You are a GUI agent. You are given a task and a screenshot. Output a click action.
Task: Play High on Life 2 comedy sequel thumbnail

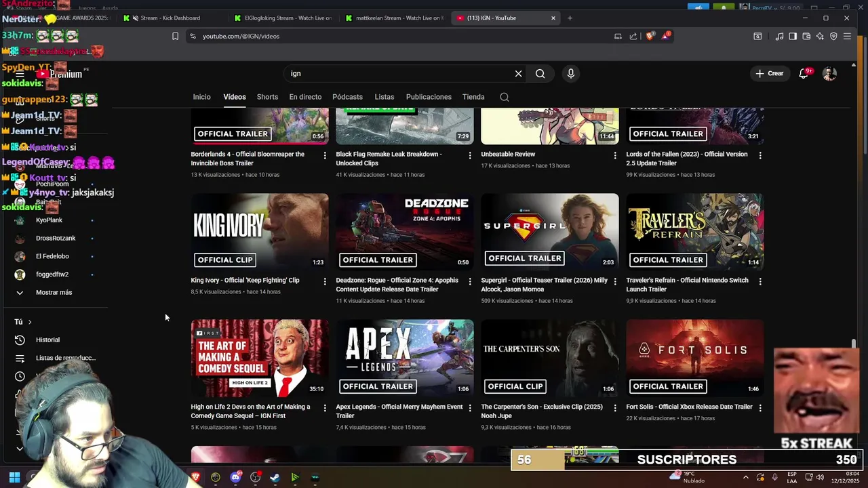[260, 358]
